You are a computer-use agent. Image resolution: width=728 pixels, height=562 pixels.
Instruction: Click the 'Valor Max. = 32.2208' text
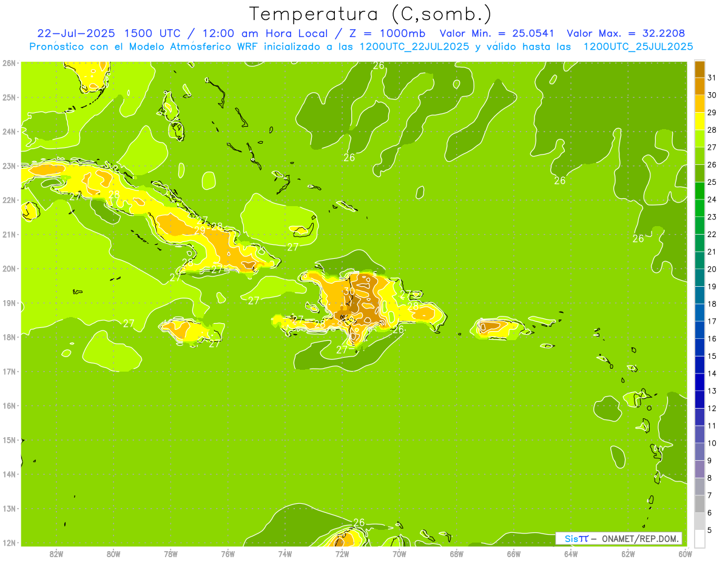tap(629, 33)
